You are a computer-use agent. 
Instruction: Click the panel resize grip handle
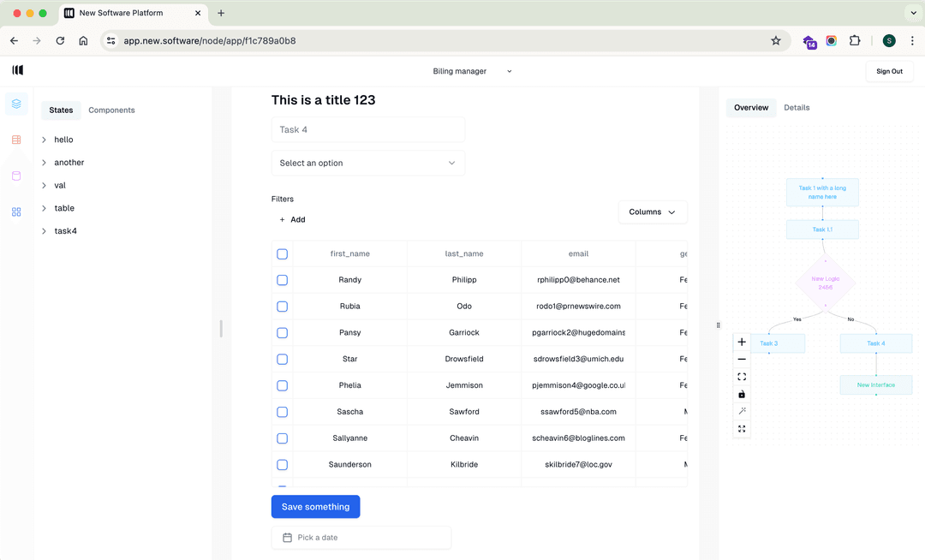(x=718, y=325)
